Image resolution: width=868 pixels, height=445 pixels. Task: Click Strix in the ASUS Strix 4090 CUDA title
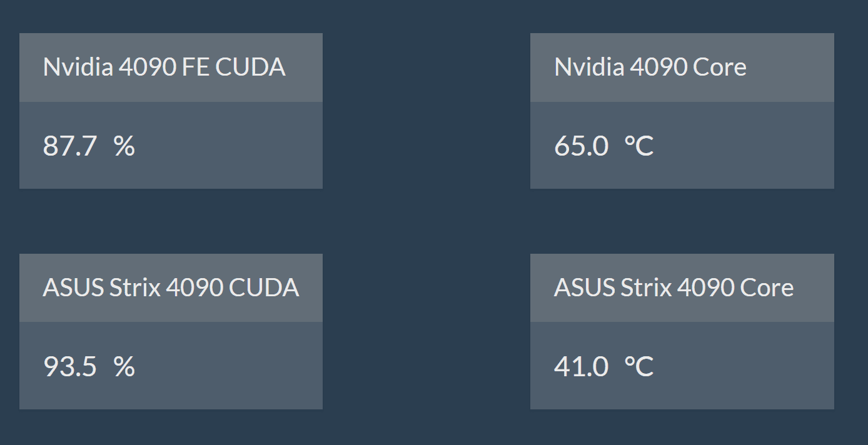[x=135, y=288]
